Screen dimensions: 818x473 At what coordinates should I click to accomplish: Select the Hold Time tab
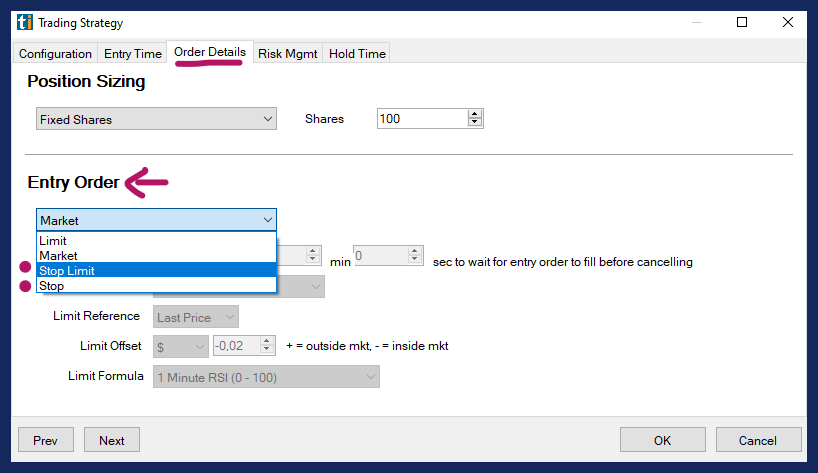356,54
